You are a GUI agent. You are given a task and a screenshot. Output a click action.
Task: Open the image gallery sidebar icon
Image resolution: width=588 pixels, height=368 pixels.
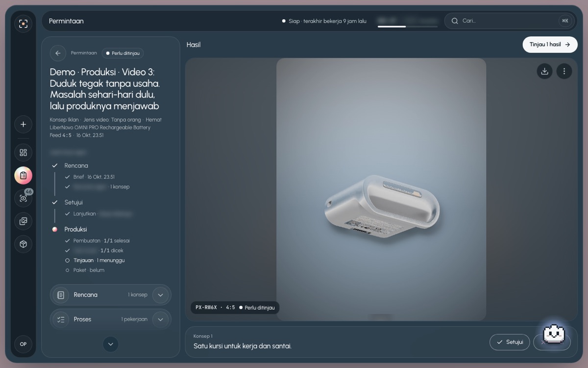coord(23,221)
